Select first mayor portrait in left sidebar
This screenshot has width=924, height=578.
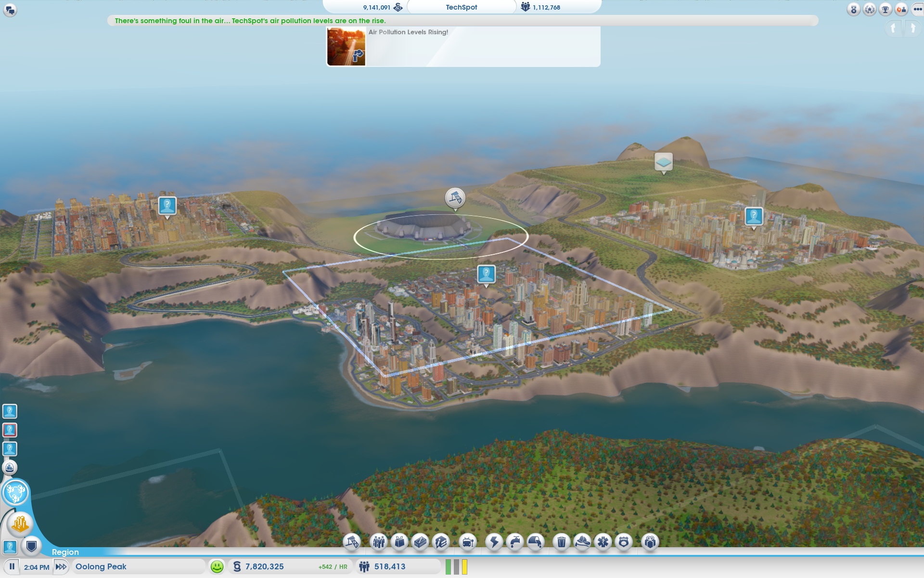coord(10,411)
